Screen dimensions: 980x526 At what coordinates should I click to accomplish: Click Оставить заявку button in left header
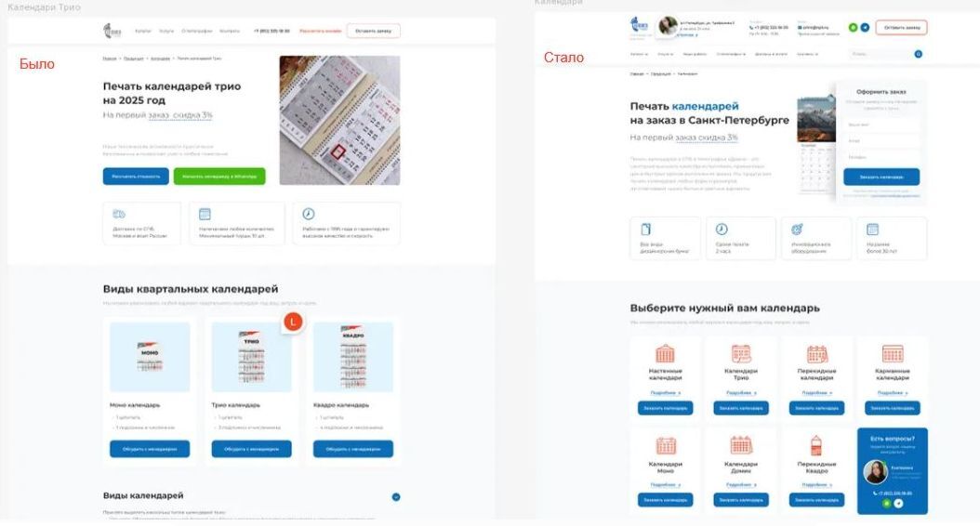373,31
